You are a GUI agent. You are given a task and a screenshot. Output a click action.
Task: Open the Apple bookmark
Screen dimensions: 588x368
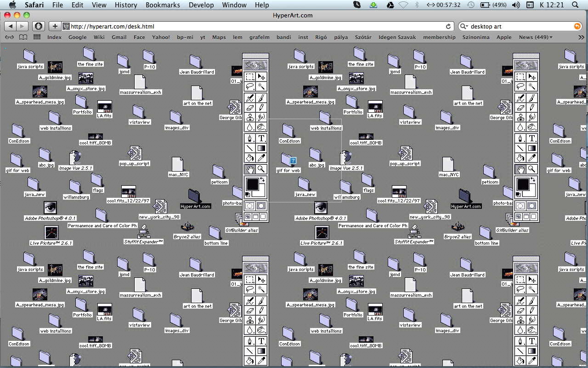click(x=504, y=37)
